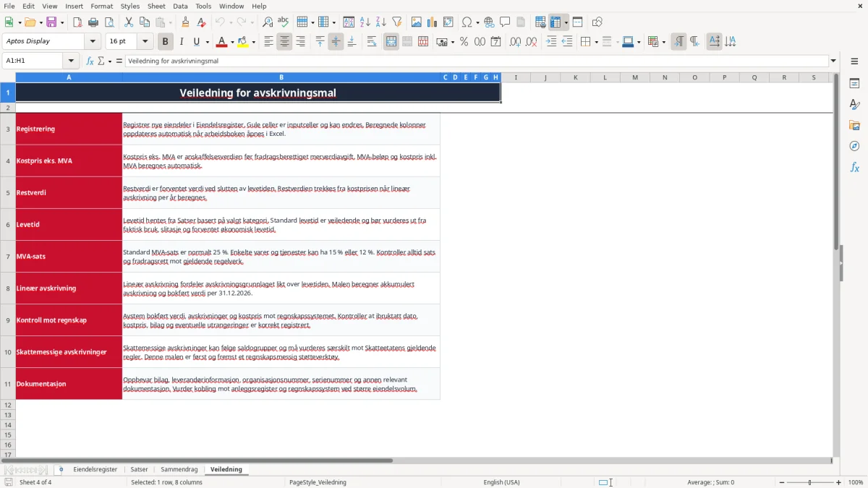The height and width of the screenshot is (488, 868).
Task: Toggle Wrap Text
Action: (x=372, y=42)
